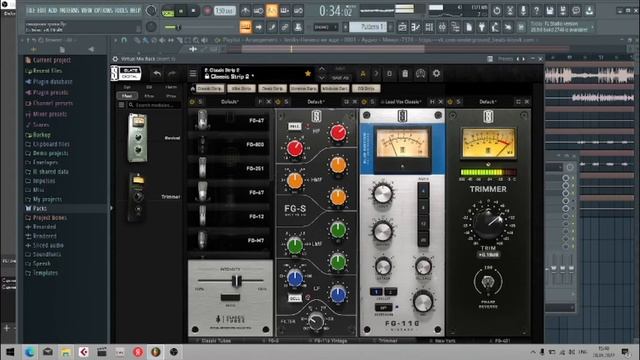Toggle the HP filter bell button
Screen dimensions: 640x360
click(295, 127)
